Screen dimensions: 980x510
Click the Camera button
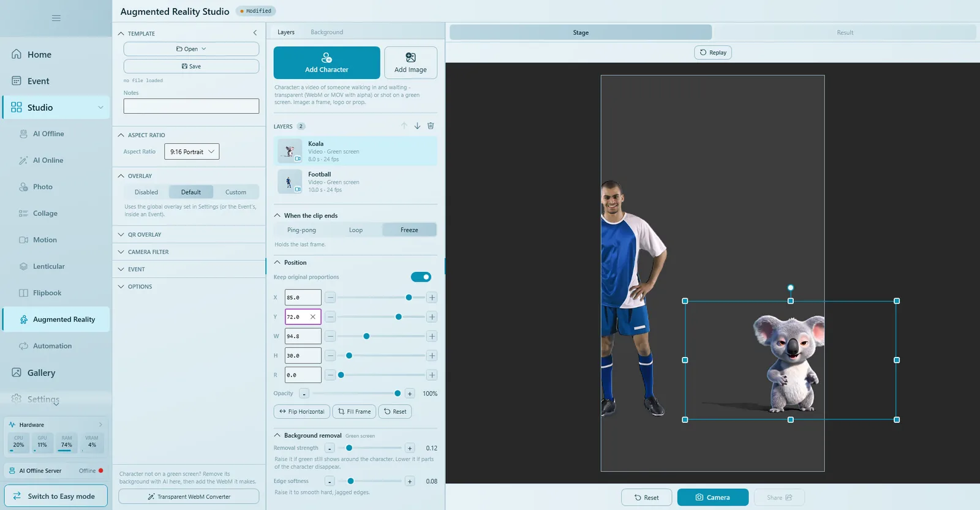tap(713, 497)
